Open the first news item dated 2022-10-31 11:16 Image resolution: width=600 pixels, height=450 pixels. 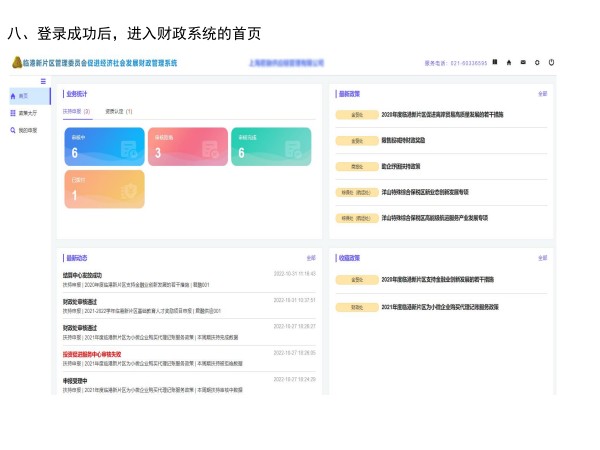(x=189, y=280)
